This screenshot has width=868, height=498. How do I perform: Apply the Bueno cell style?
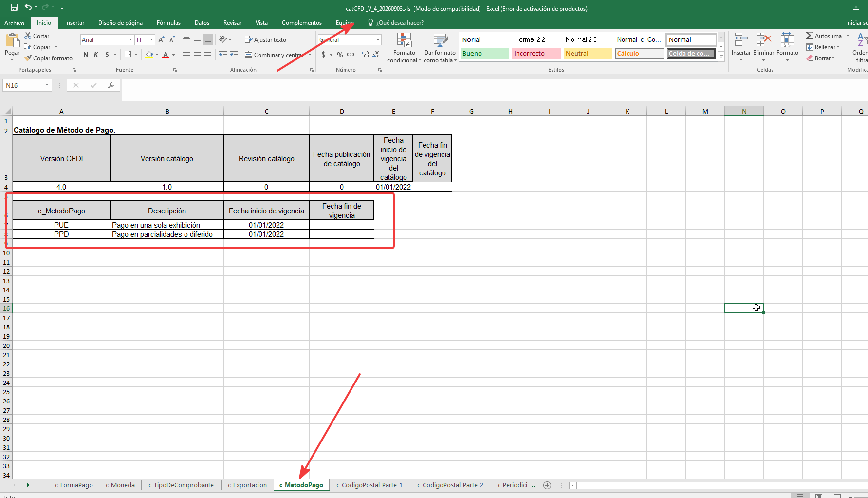coord(485,54)
